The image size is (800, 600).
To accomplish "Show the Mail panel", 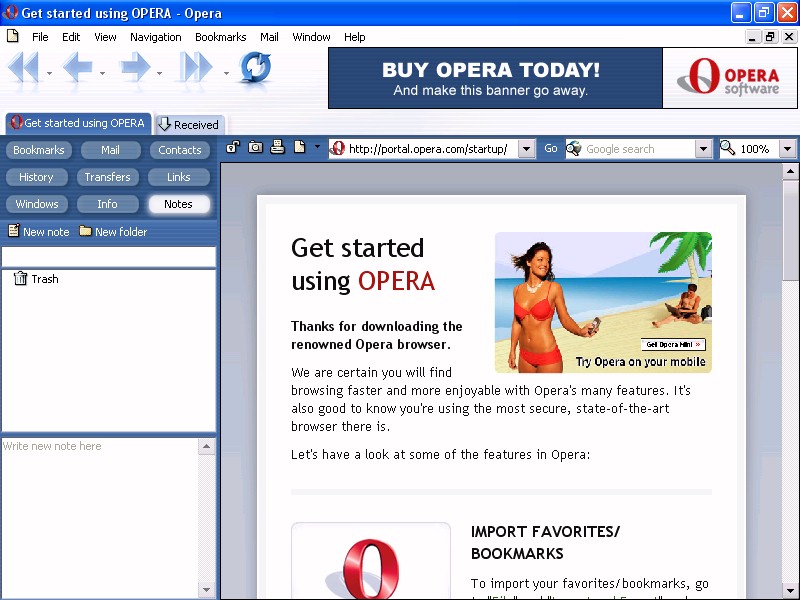I will coord(110,150).
